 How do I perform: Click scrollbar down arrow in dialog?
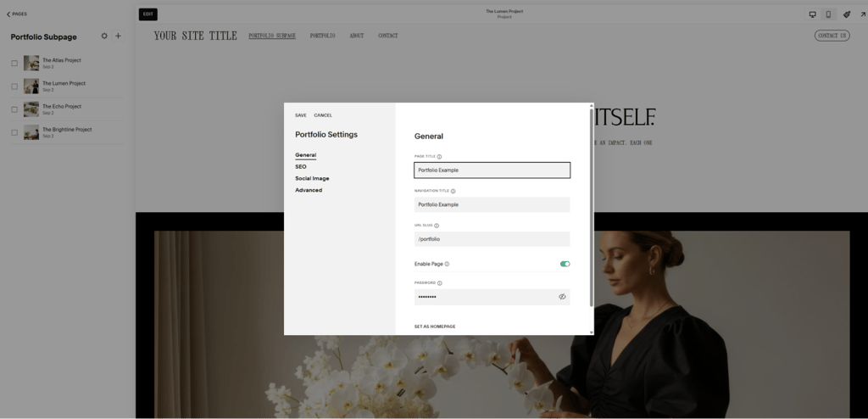(x=591, y=332)
